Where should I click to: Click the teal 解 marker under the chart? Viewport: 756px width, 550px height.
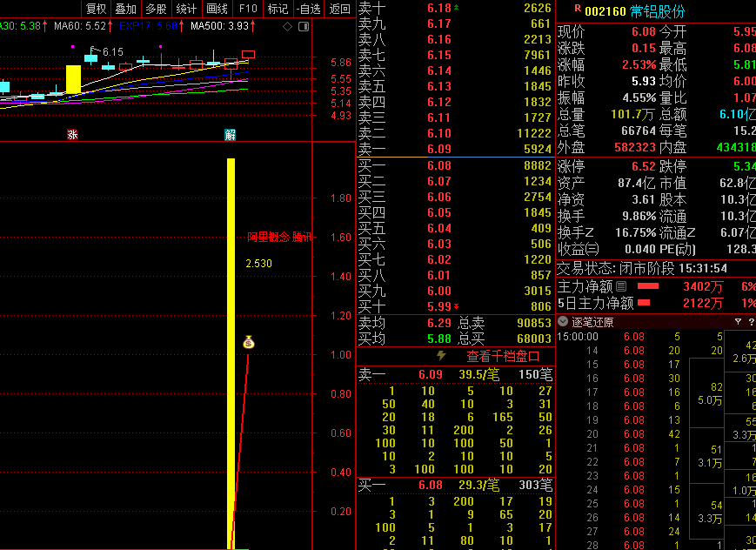tap(230, 134)
